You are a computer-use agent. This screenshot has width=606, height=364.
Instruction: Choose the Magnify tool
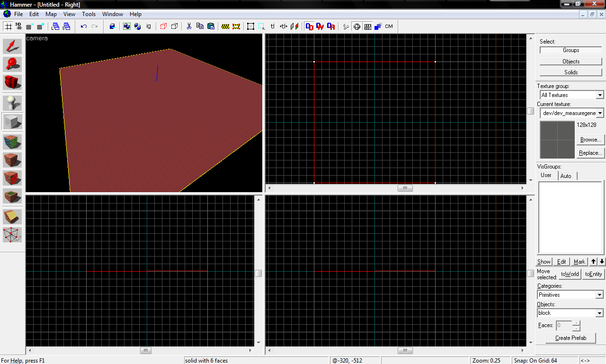[x=12, y=64]
